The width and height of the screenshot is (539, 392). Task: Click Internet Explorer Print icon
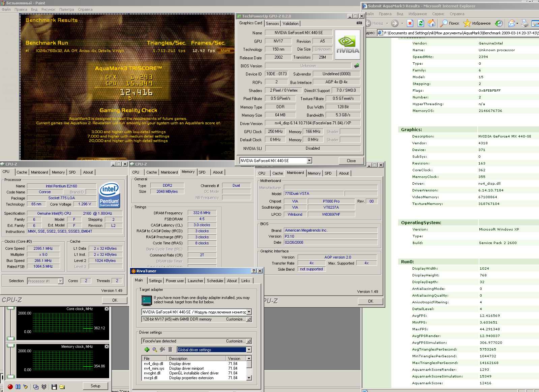point(525,23)
